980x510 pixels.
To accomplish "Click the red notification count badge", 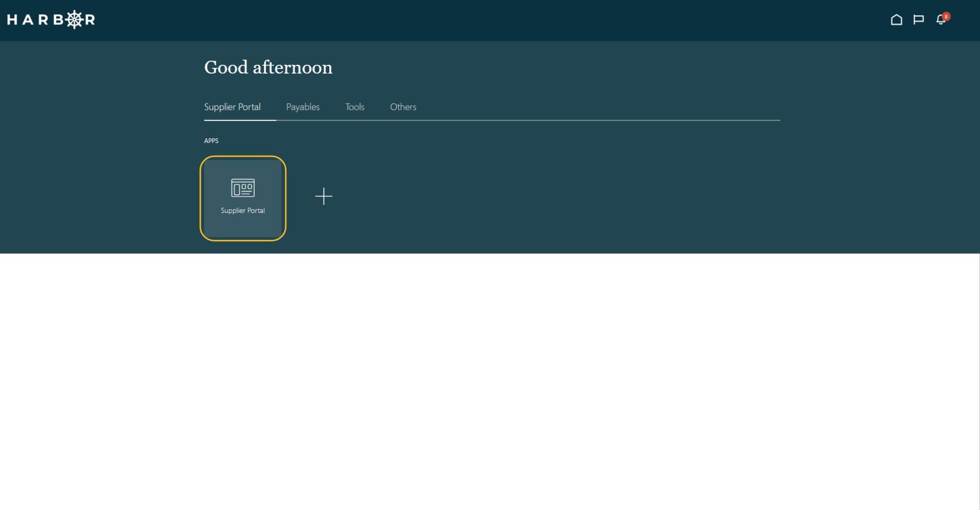I will coord(946,16).
